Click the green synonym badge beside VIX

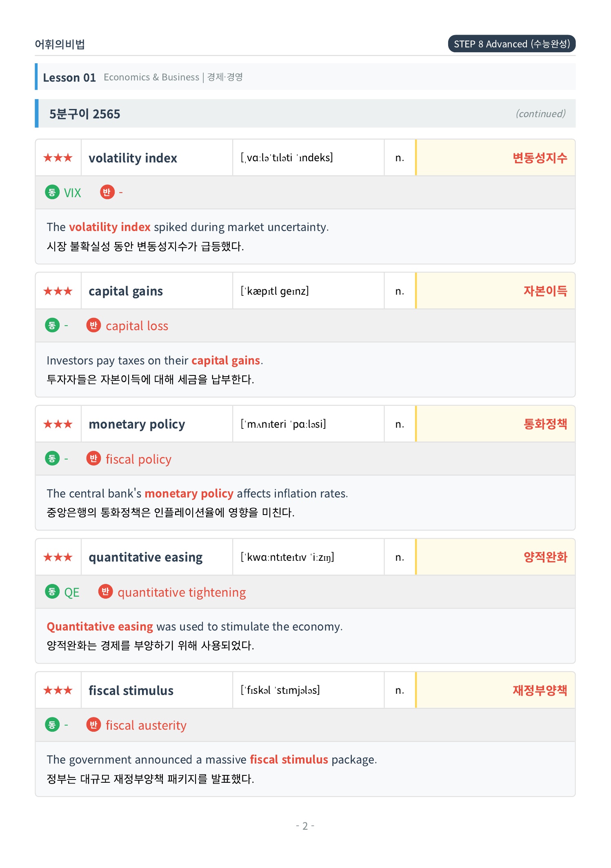pos(52,192)
